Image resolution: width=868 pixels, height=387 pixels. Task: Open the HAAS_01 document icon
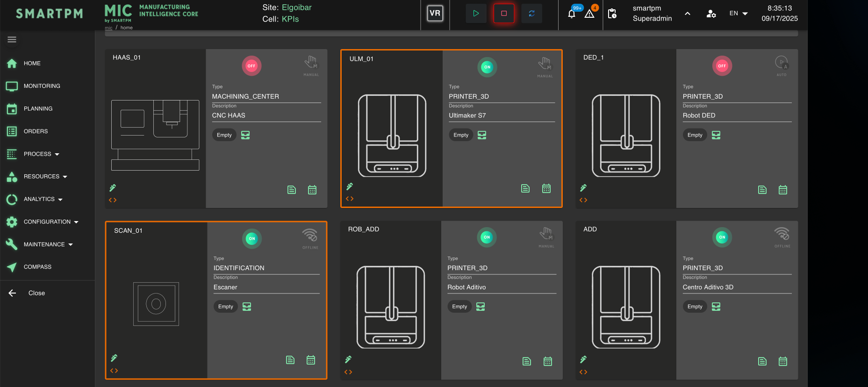coord(292,190)
